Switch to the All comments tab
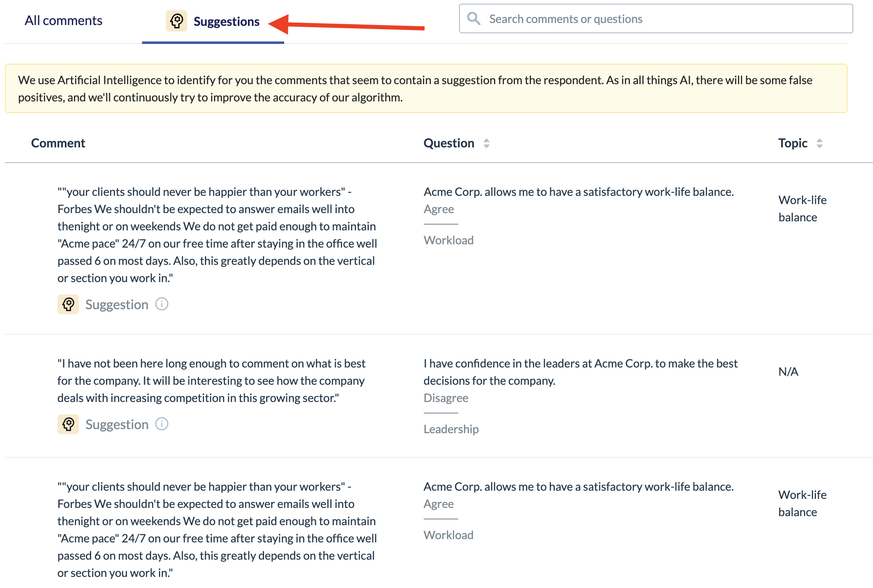Screen dimensions: 873x588 pos(63,21)
